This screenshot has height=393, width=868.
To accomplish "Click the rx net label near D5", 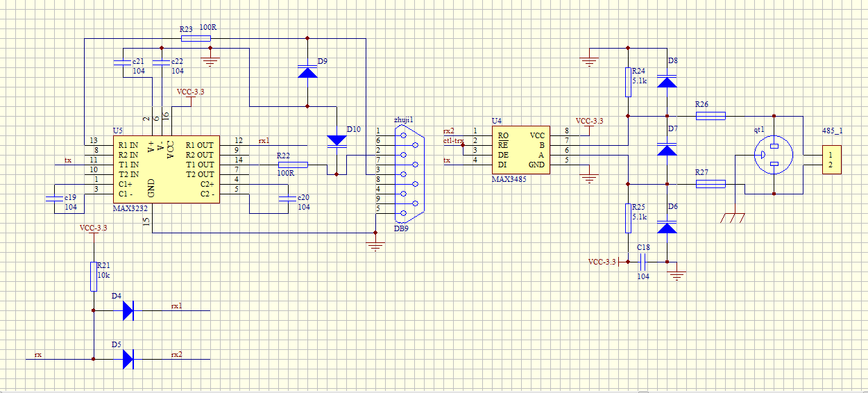I will (x=38, y=355).
